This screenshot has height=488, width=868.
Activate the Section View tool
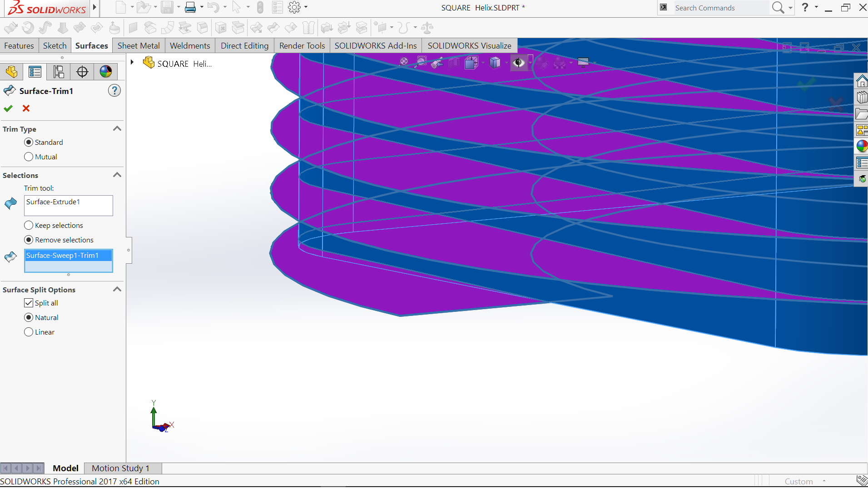pos(454,62)
